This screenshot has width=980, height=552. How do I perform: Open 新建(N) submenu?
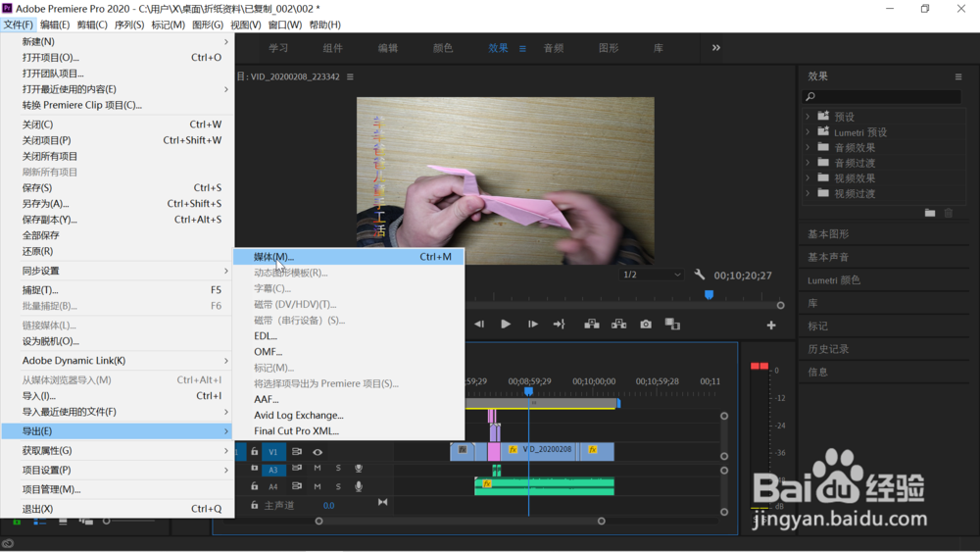click(119, 41)
